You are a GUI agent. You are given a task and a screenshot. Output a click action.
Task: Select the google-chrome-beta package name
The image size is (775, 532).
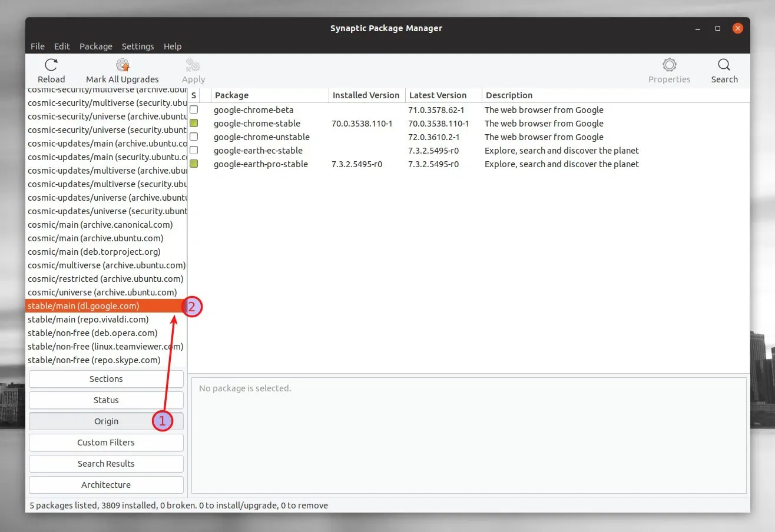tap(254, 110)
